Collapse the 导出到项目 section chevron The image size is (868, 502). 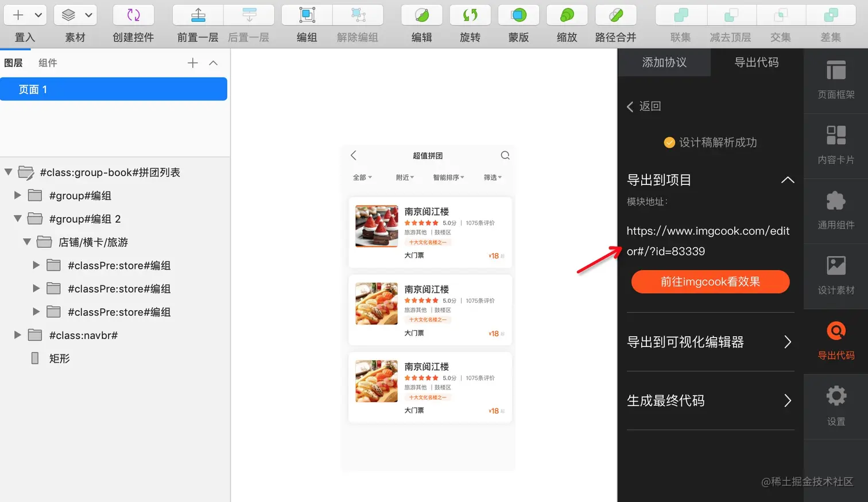(x=788, y=180)
